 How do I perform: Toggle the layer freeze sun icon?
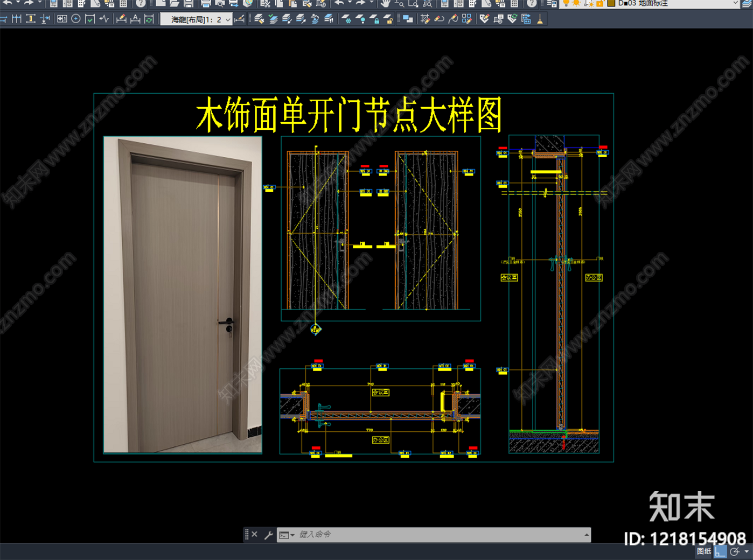[x=577, y=3]
